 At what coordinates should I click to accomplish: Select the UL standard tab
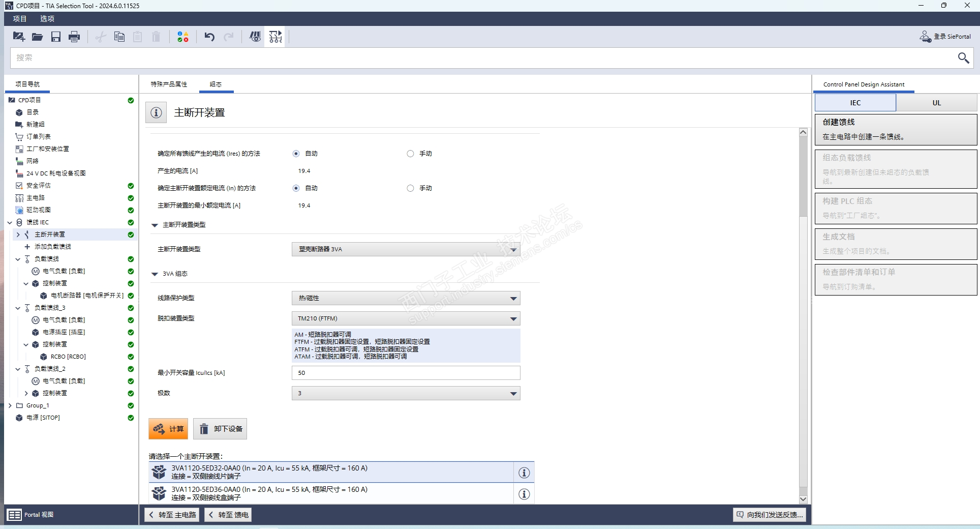936,103
